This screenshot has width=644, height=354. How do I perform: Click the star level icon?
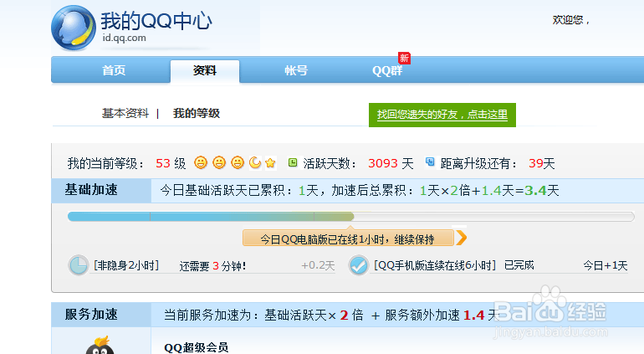270,163
